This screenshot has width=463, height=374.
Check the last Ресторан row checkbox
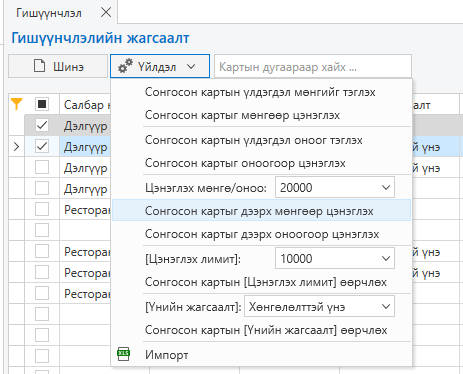pos(42,293)
